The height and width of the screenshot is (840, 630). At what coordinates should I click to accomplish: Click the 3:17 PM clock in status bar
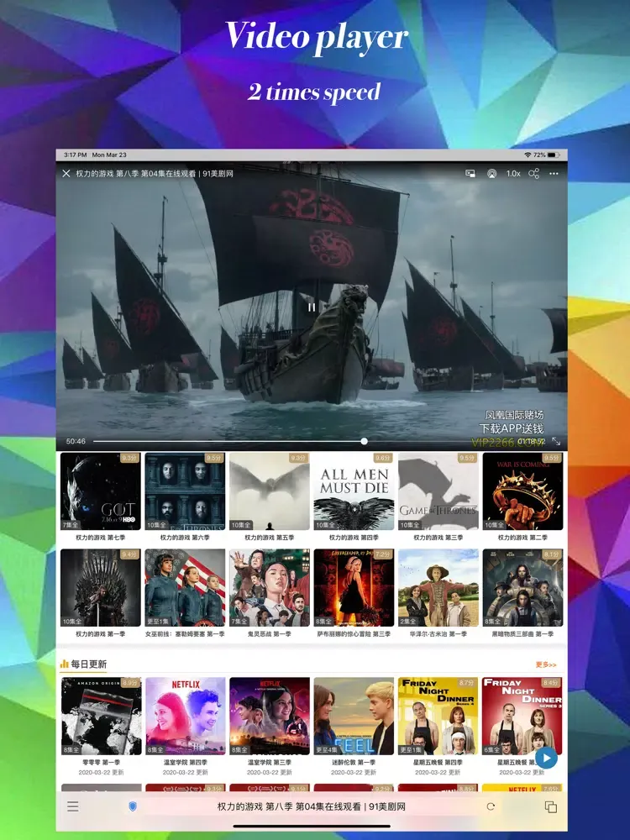[76, 155]
